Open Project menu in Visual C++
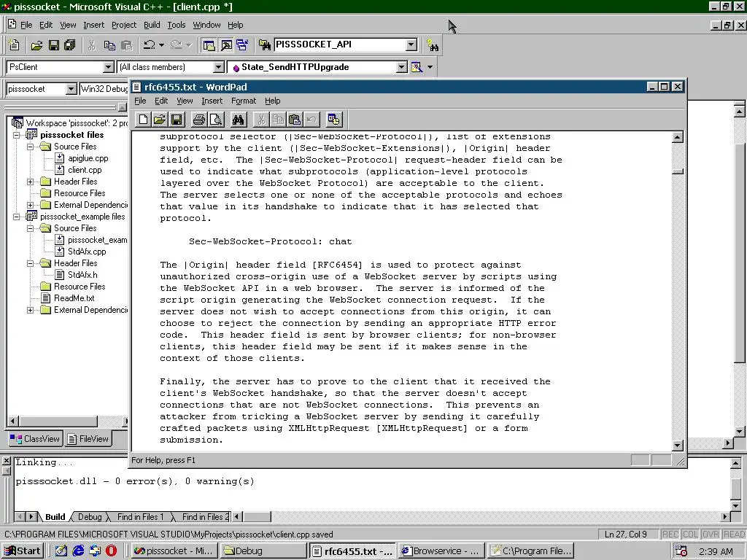 point(124,25)
